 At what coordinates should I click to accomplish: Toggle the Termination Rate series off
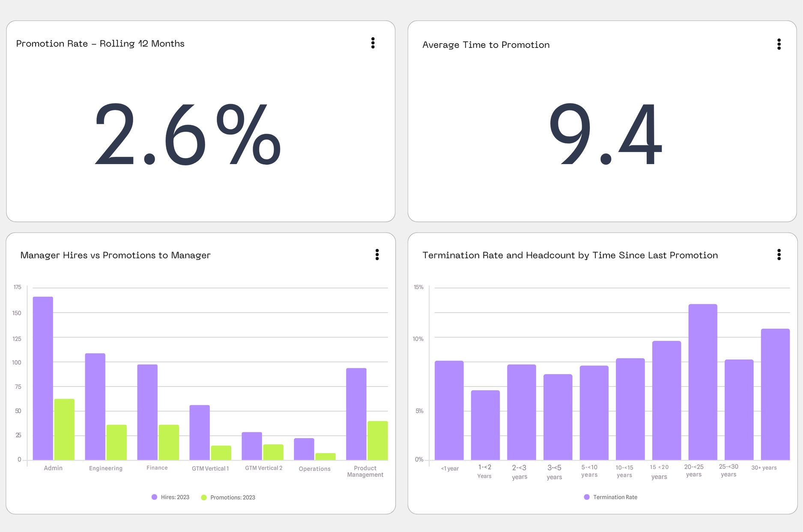586,497
